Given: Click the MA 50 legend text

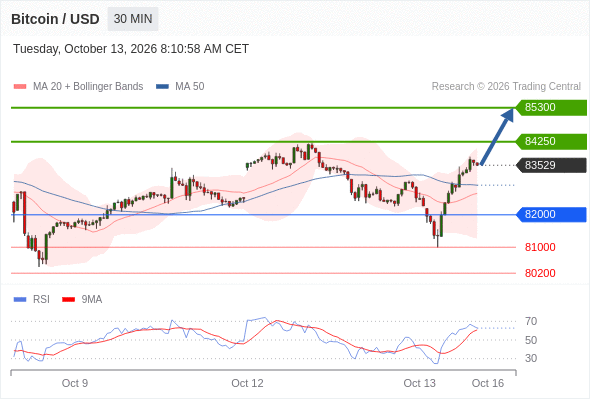Looking at the screenshot, I should click(190, 87).
